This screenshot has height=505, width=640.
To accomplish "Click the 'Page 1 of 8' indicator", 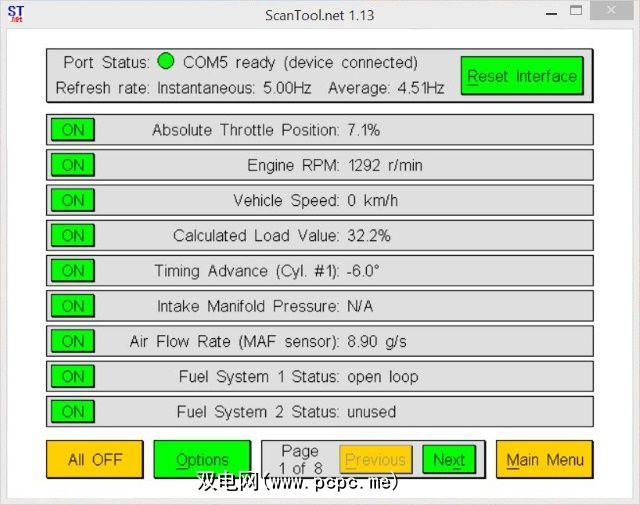I will coord(300,459).
